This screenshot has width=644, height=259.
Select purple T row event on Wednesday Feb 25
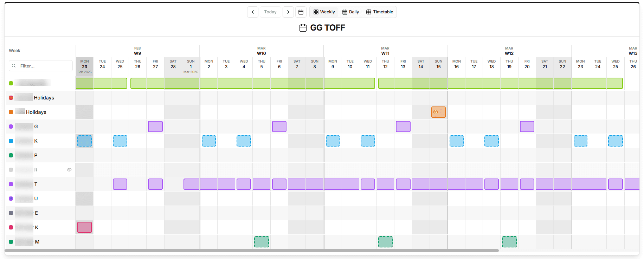(x=120, y=184)
